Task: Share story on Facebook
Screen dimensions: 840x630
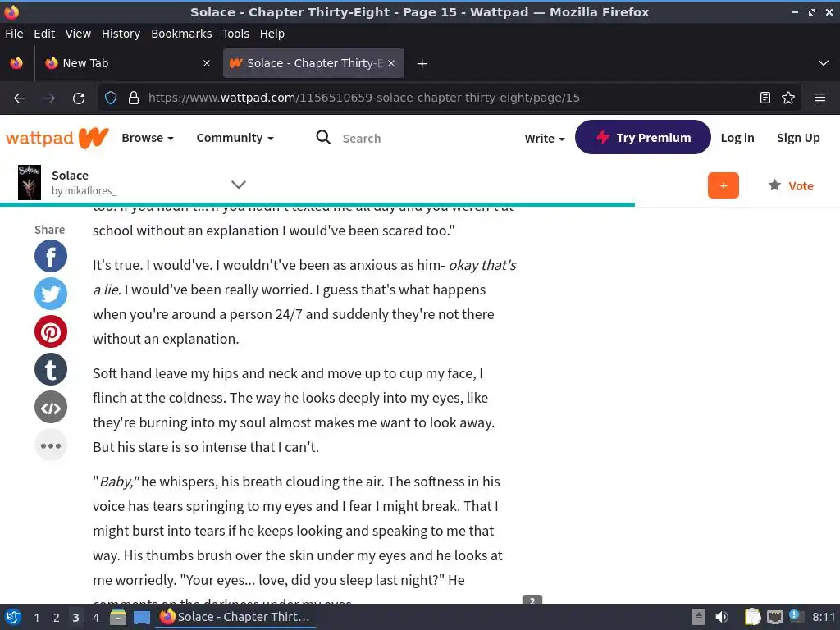Action: click(50, 257)
